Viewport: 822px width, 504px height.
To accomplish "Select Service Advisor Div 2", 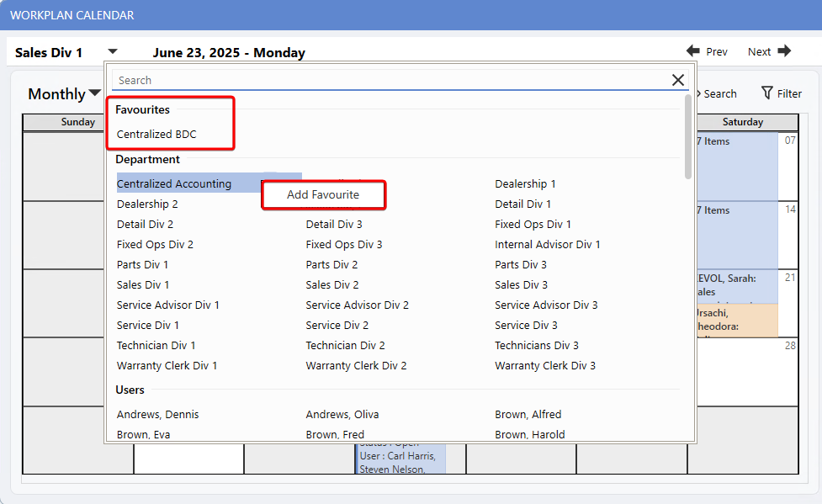I will tap(358, 305).
